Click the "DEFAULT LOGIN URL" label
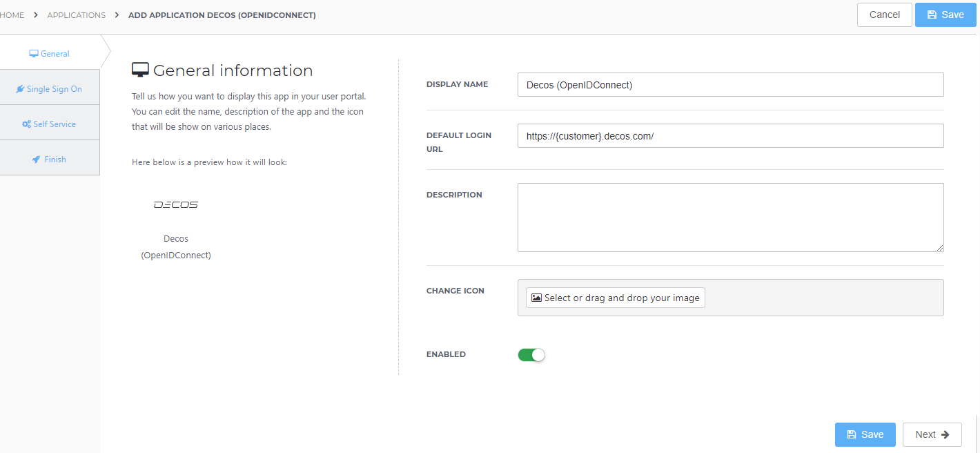This screenshot has height=453, width=980. pos(459,142)
